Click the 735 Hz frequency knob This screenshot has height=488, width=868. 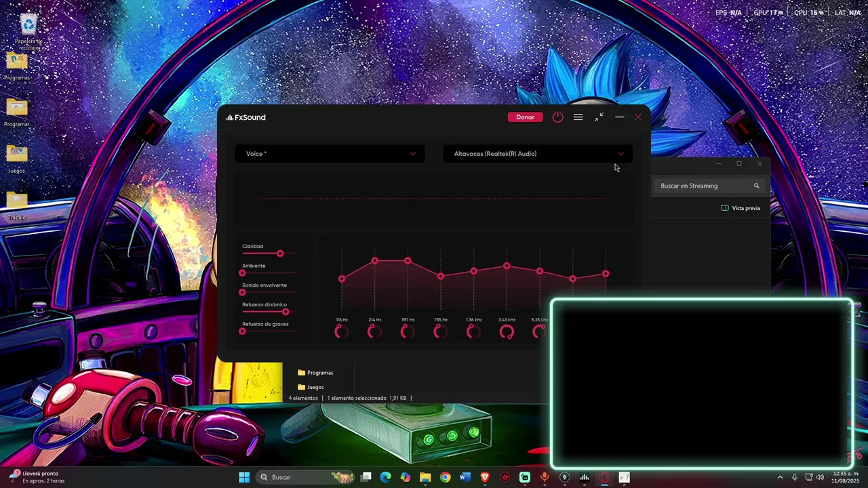point(440,331)
